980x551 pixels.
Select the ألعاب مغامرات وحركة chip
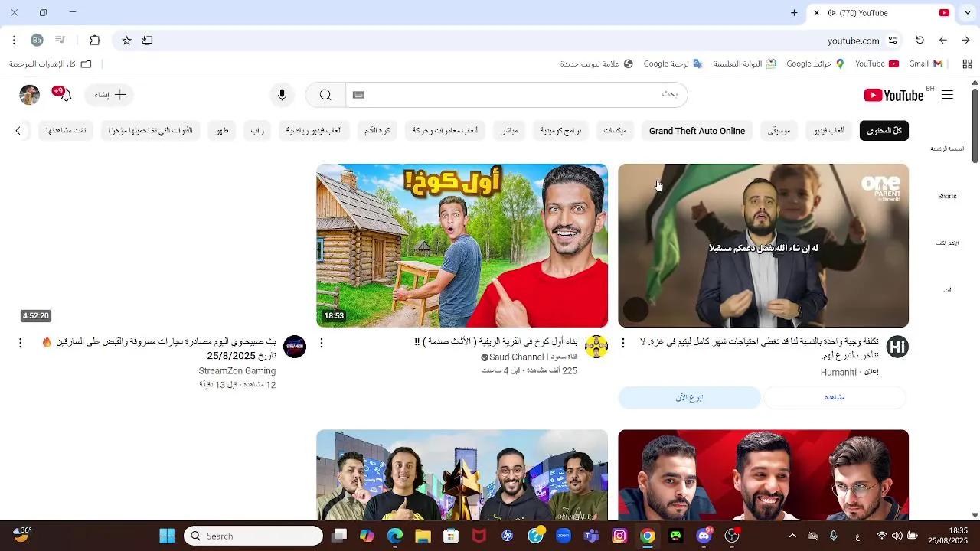(445, 131)
